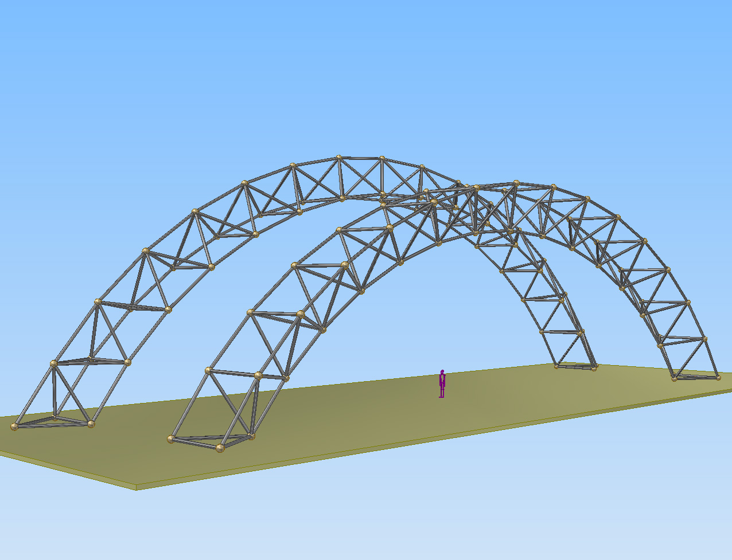Pick the left base node of the middle arch leg
732x560 pixels.
171,439
